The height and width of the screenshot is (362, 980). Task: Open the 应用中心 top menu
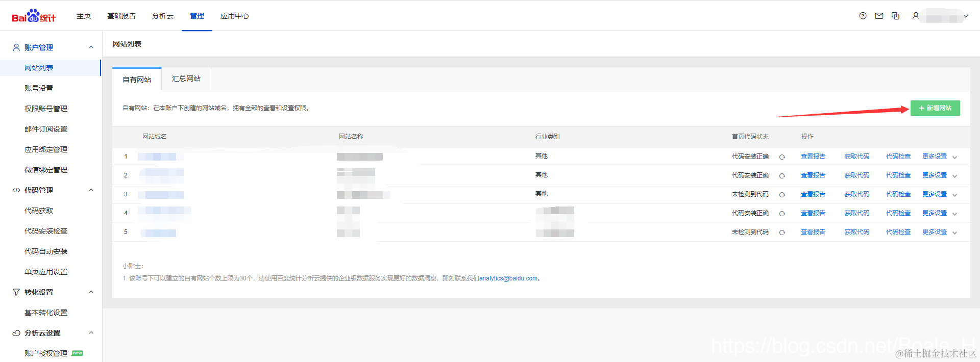coord(235,16)
